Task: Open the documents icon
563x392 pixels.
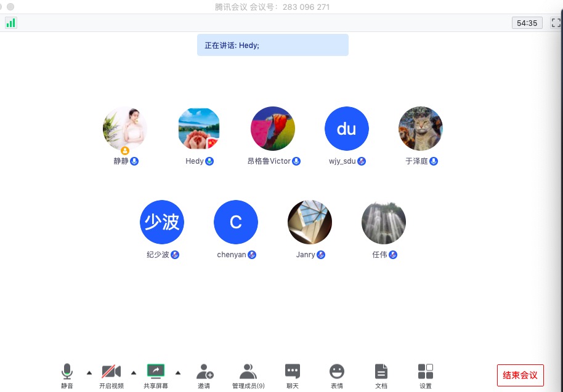Action: (381, 371)
